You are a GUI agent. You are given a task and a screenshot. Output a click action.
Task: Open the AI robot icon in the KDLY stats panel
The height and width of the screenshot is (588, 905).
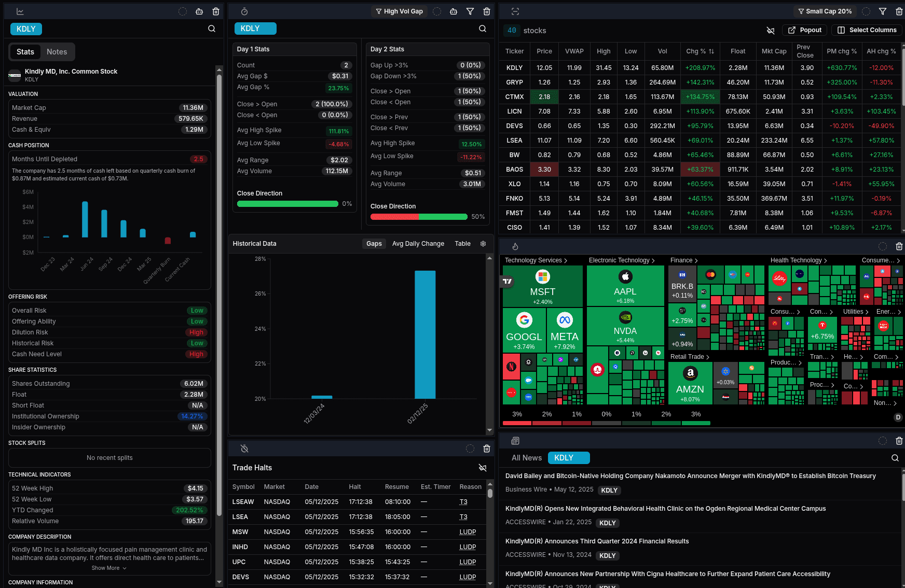click(x=199, y=11)
